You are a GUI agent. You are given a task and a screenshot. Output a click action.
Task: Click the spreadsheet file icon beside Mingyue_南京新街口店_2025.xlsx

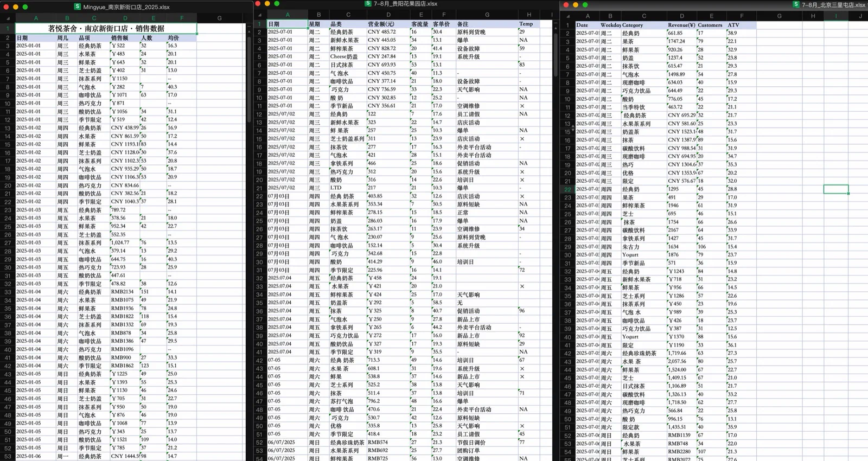(x=78, y=7)
